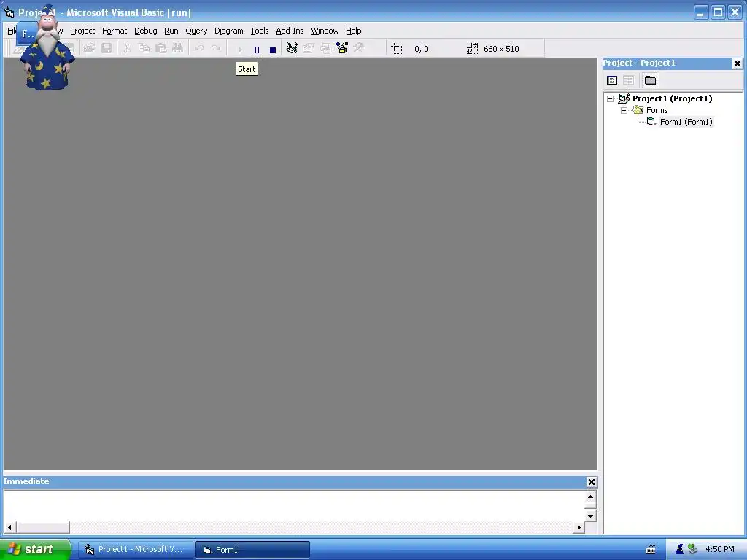Select Form1 (Form1) in project tree
747x560 pixels.
pyautogui.click(x=686, y=122)
